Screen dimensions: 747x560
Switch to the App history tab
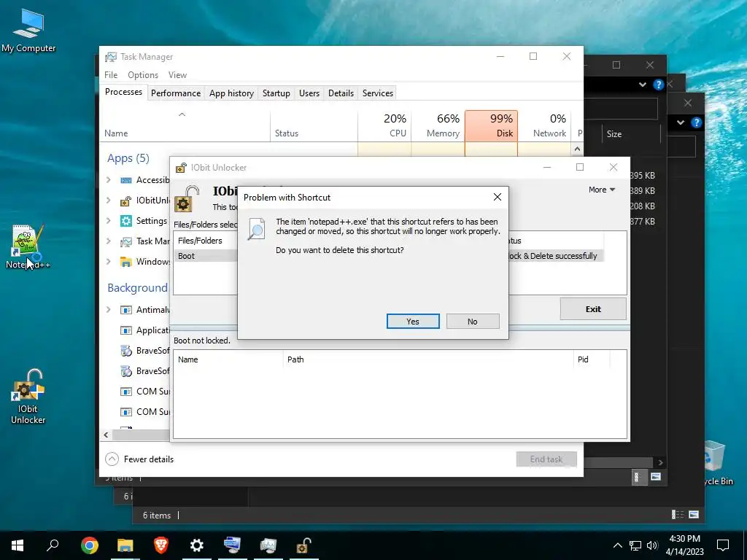(x=231, y=93)
